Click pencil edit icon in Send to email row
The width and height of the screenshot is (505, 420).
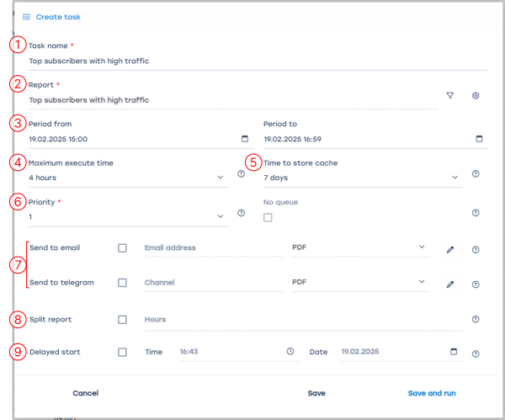tap(450, 249)
